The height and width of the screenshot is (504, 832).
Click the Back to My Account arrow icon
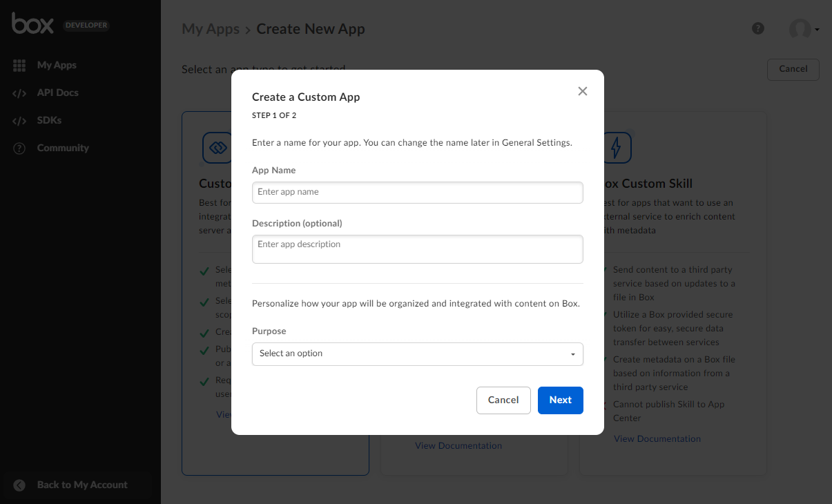pyautogui.click(x=19, y=485)
